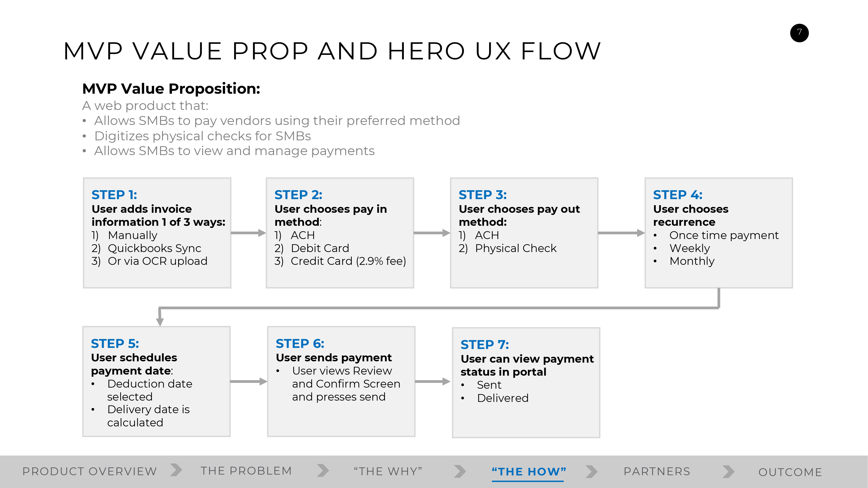Click the STEP 7 payment status box
868x488 pixels.
click(526, 382)
